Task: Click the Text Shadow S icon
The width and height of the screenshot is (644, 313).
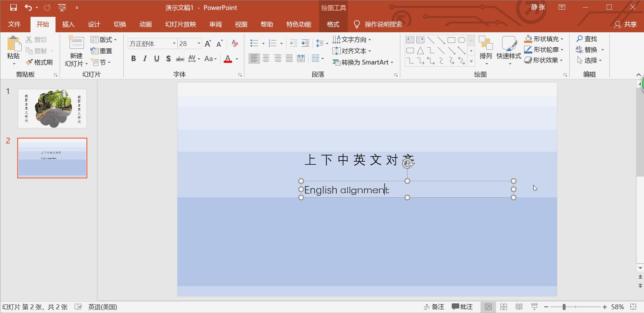Action: [x=168, y=59]
